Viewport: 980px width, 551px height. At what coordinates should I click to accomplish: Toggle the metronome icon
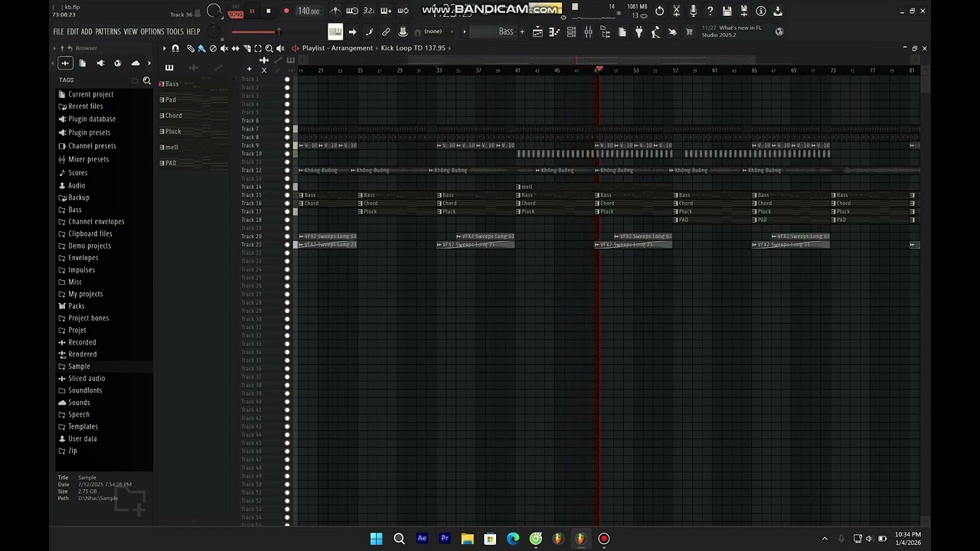point(335,11)
